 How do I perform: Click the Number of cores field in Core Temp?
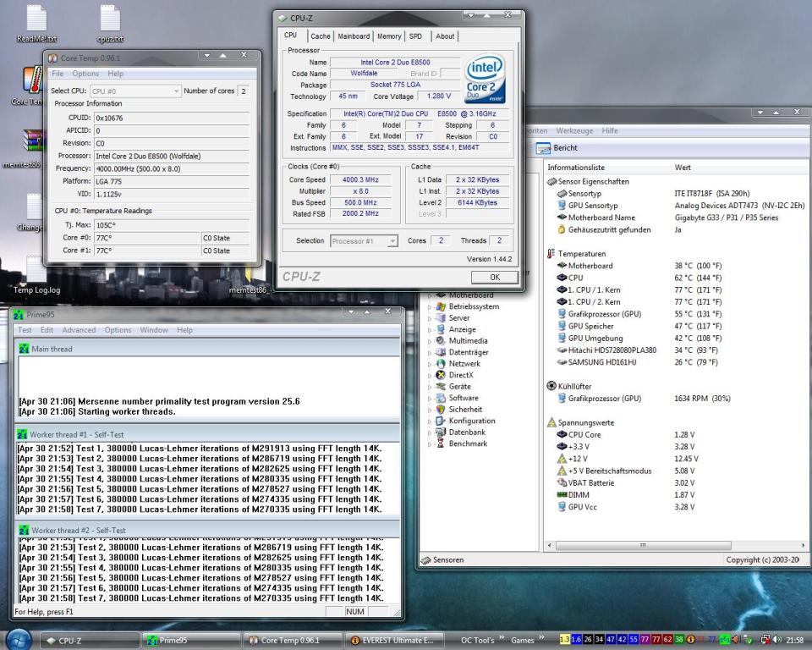(x=244, y=91)
